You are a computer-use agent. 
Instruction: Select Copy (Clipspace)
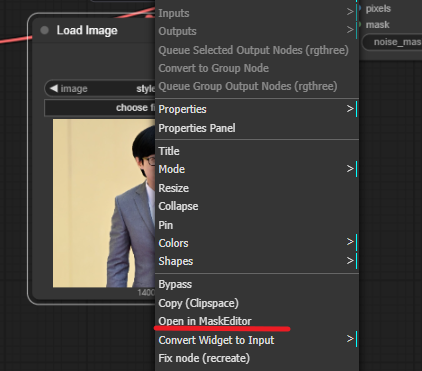coord(257,303)
